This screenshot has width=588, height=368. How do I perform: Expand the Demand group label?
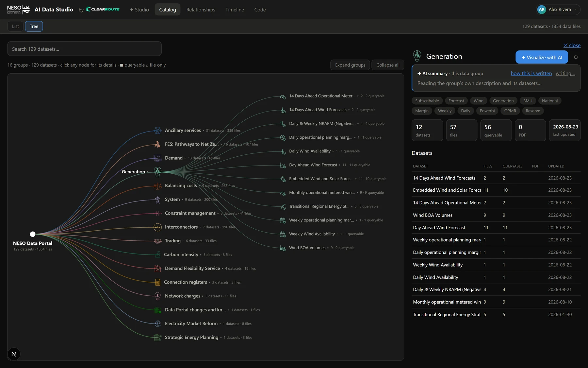coord(173,158)
